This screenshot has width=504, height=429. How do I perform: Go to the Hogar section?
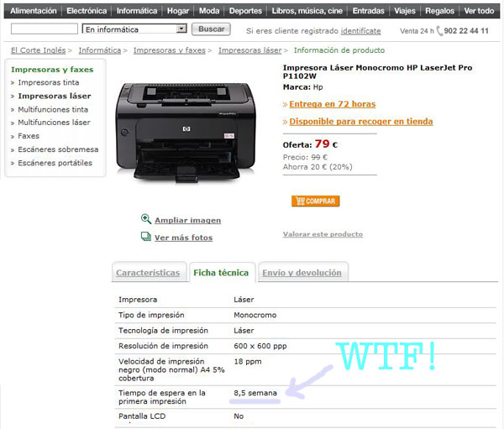[178, 11]
